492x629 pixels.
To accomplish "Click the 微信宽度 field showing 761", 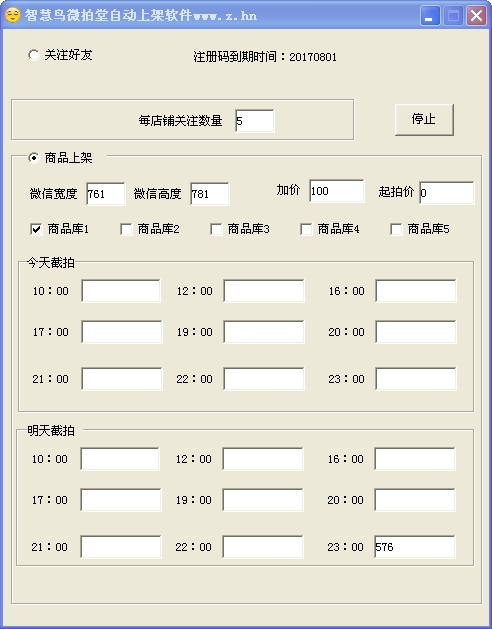I will click(x=106, y=194).
